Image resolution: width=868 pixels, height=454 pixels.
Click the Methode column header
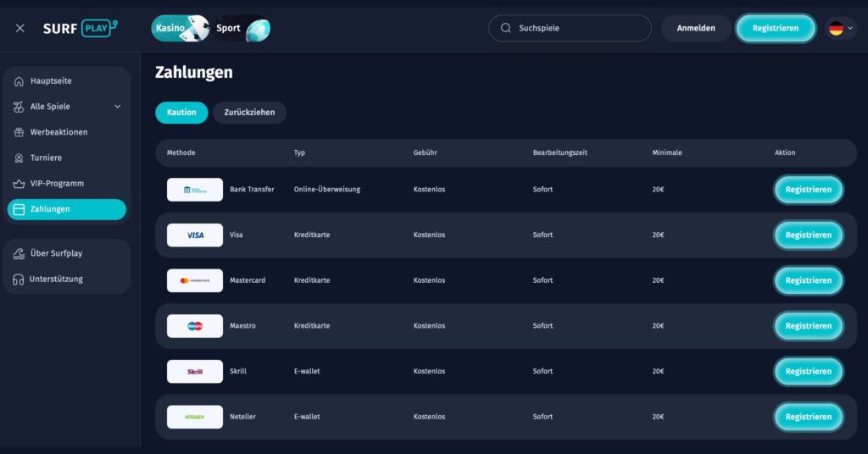click(x=181, y=152)
